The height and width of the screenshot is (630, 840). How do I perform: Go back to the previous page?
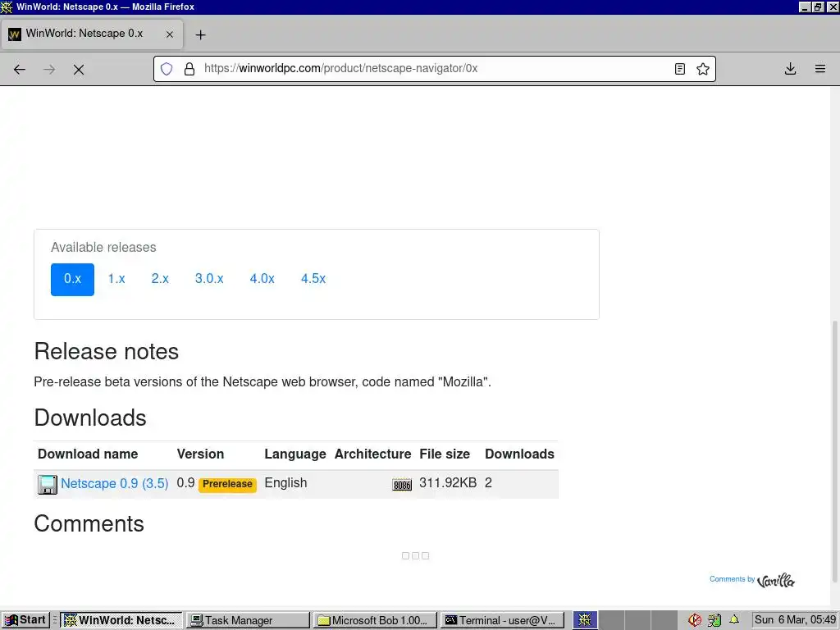[20, 69]
